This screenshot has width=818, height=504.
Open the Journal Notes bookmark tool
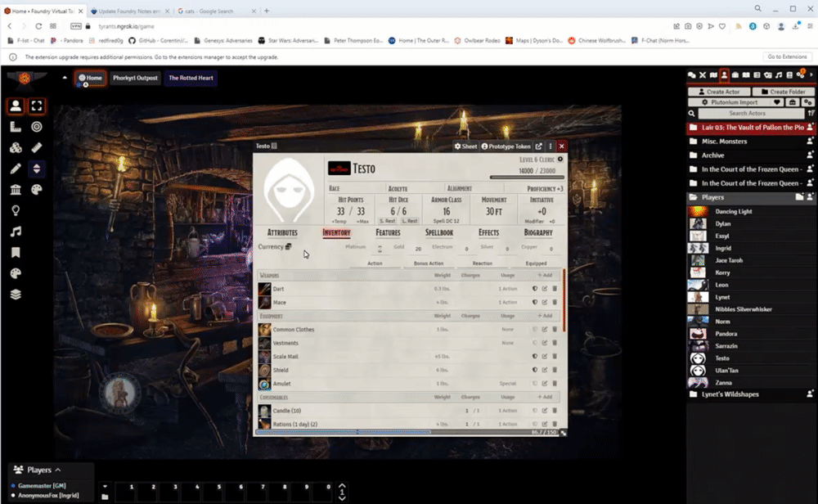pos(16,253)
